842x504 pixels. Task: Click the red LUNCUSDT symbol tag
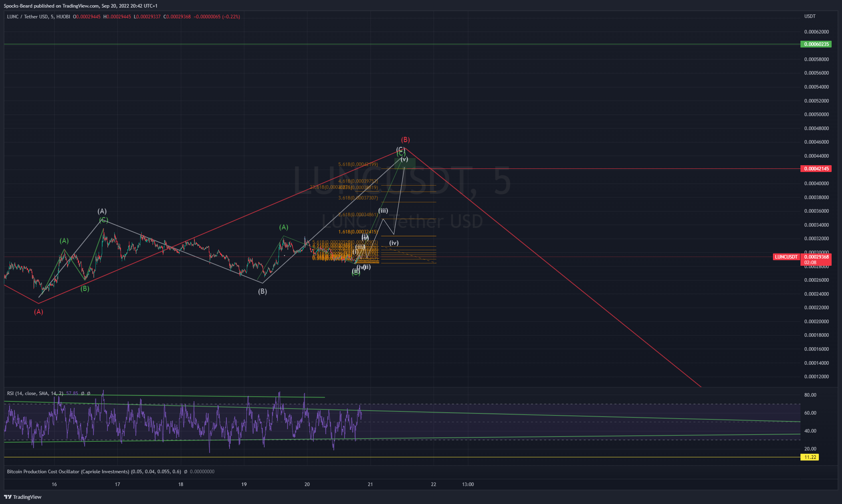(x=786, y=257)
